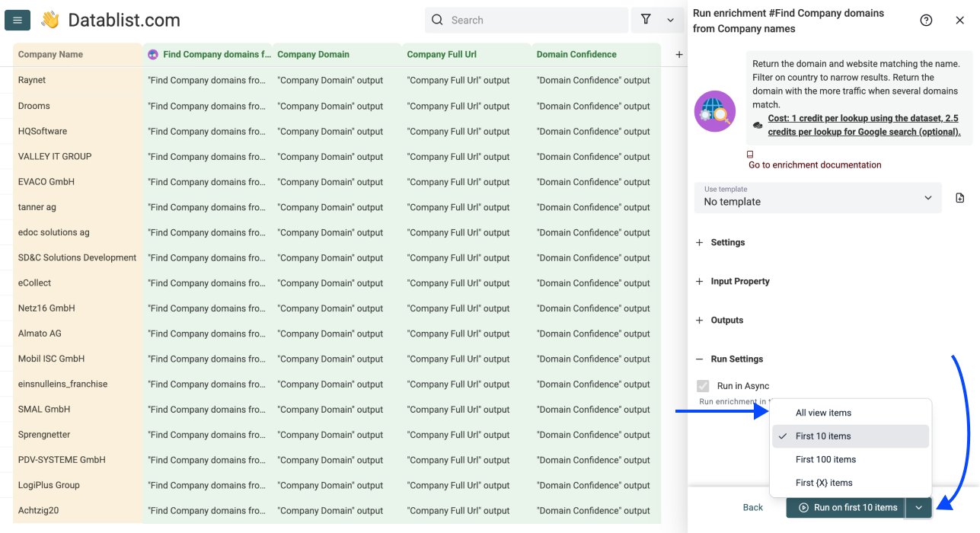The image size is (980, 533).
Task: Close the Run enrichment panel
Action: click(x=959, y=21)
